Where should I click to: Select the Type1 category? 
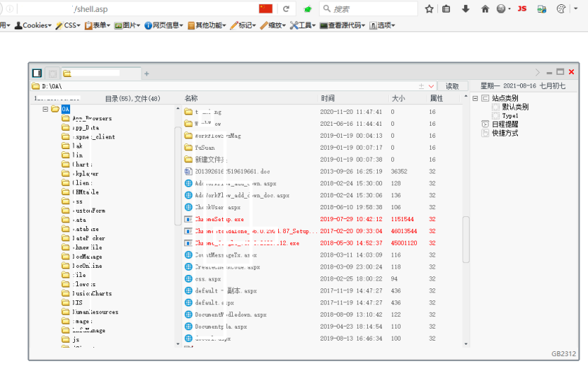coord(510,116)
